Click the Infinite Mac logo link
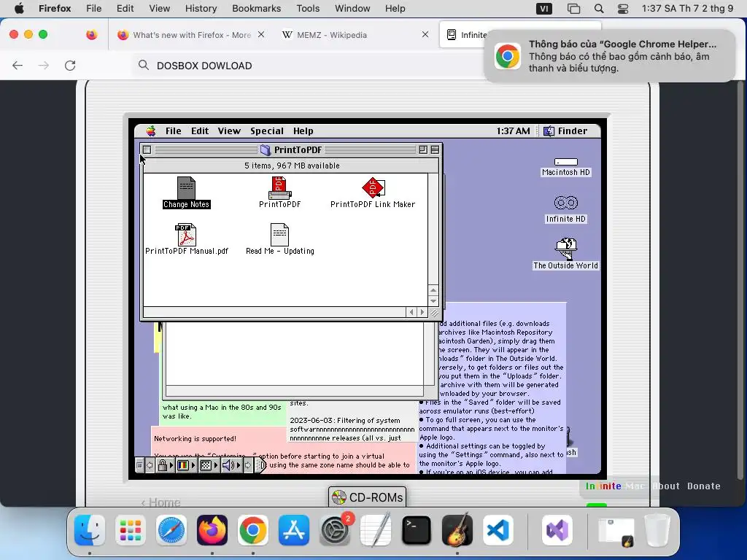This screenshot has width=747, height=560. tap(615, 486)
